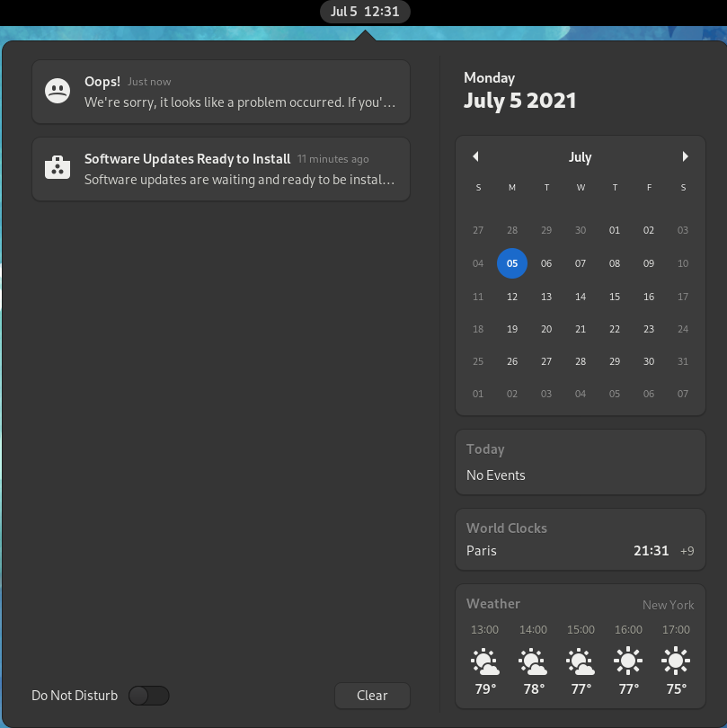The height and width of the screenshot is (728, 727).
Task: Go to next month arrow in calendar
Action: point(686,156)
